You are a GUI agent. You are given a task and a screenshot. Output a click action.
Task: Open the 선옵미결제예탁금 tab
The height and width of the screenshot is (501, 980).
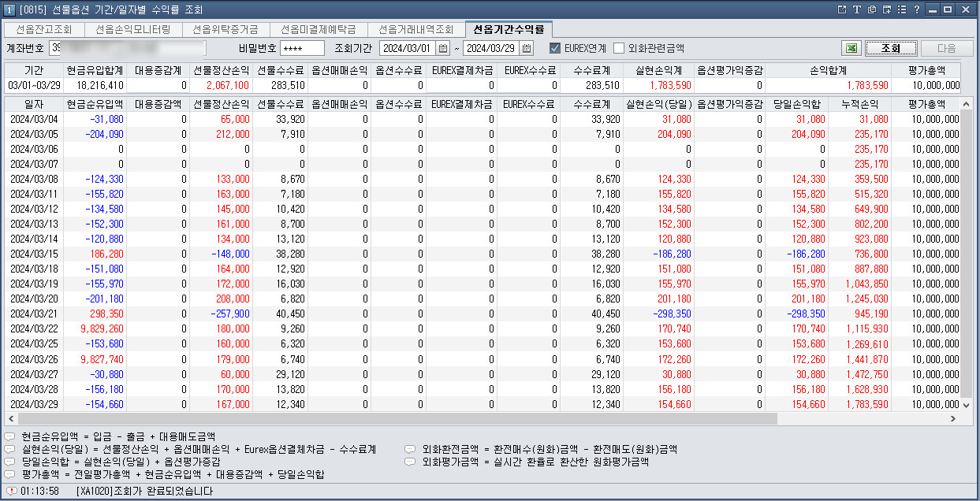[x=318, y=30]
